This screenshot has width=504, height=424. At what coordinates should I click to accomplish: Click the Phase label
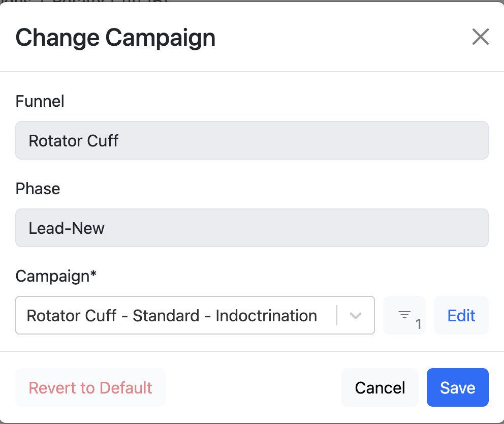[38, 189]
